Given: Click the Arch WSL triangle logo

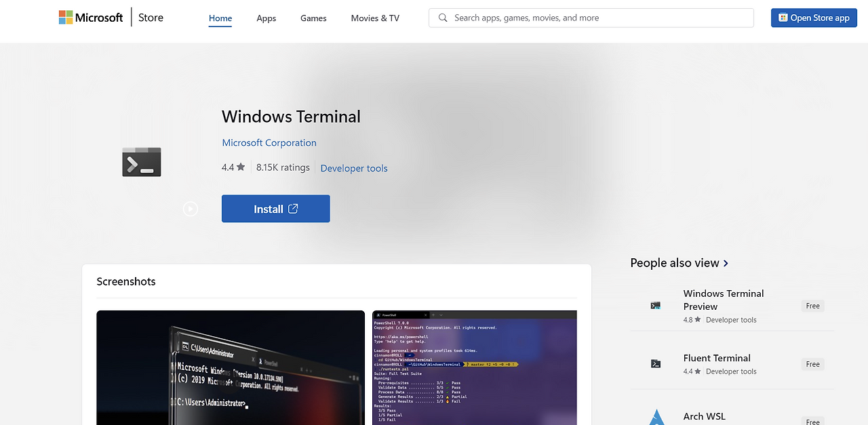Looking at the screenshot, I should pyautogui.click(x=656, y=416).
